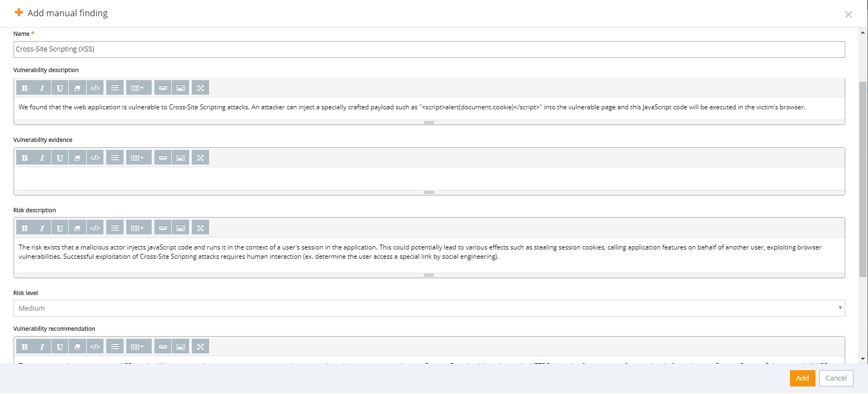Open the Risk level dropdown showing Medium
This screenshot has height=394, width=868.
(x=429, y=308)
